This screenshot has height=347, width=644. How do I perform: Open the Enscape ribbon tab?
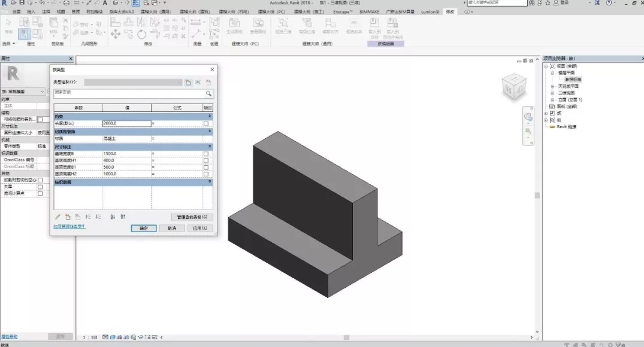(x=343, y=11)
